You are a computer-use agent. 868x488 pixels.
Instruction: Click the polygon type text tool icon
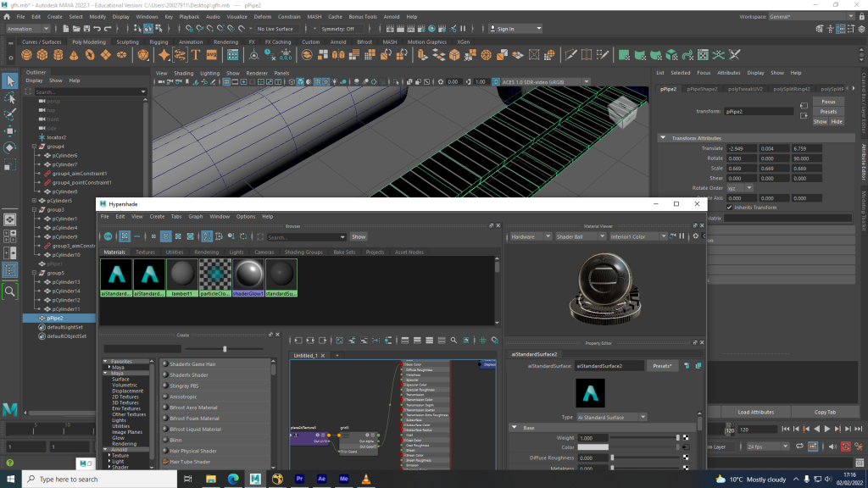(196, 55)
